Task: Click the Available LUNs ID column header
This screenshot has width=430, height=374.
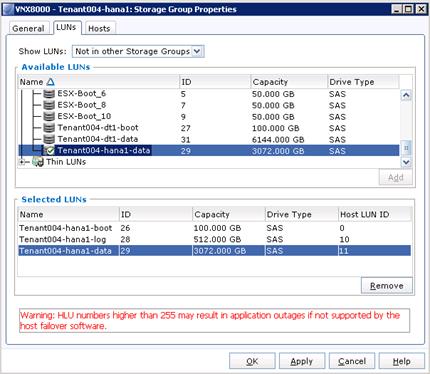Action: pos(215,82)
